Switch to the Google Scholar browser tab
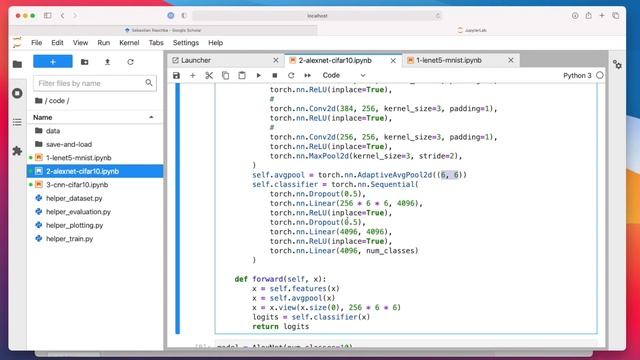Image resolution: width=640 pixels, height=360 pixels. (x=163, y=30)
